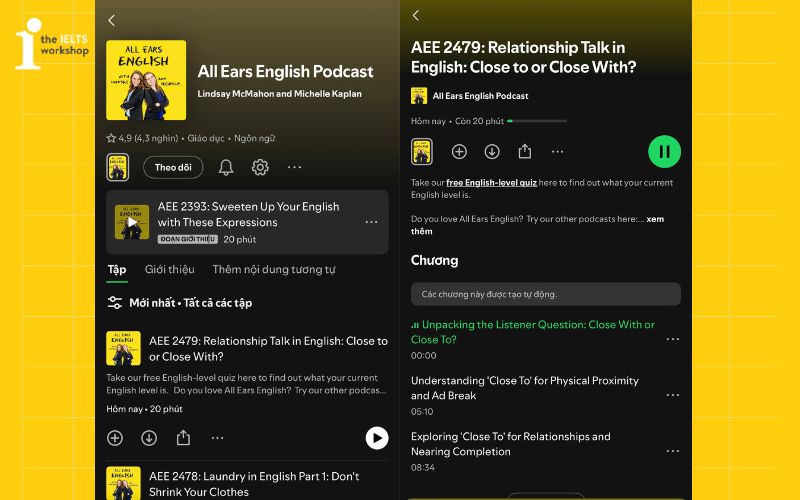
Task: Switch to Thêm nội dung tương tự tab
Action: tap(274, 269)
